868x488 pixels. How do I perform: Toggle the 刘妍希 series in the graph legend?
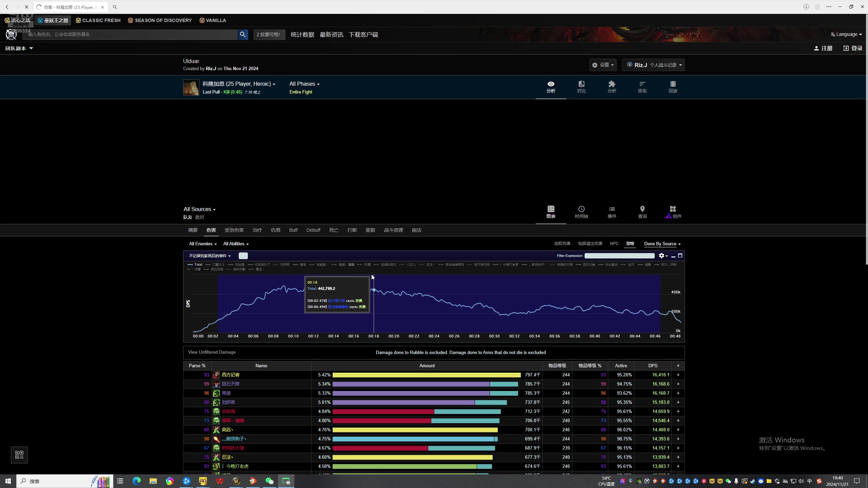281,265
